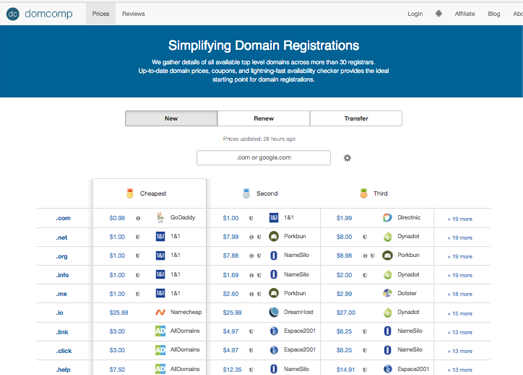This screenshot has height=375, width=523.
Task: Click the domcomp logo
Action: coord(39,14)
